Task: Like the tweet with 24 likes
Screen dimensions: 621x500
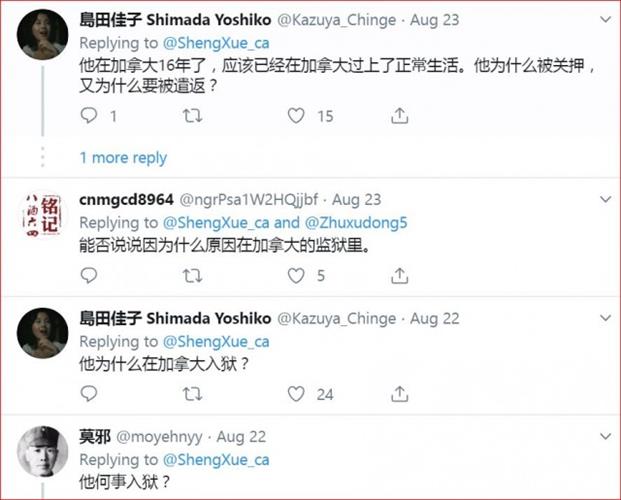Action: click(296, 394)
